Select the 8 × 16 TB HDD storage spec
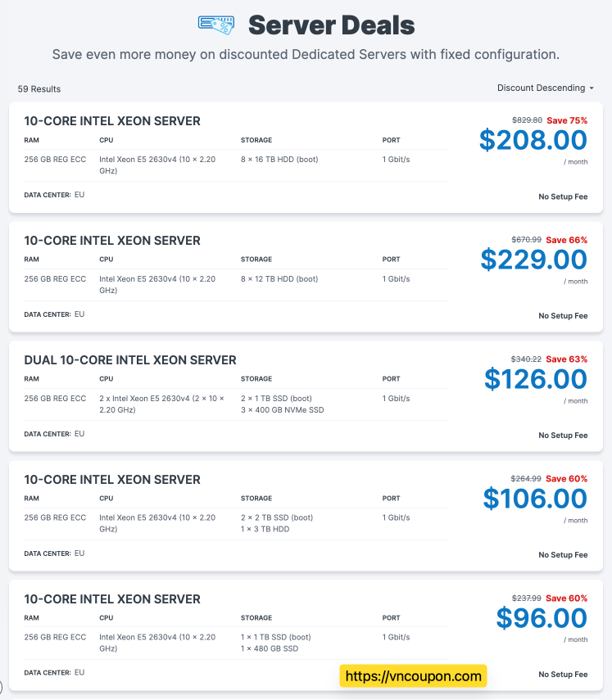This screenshot has width=612, height=700. click(279, 160)
